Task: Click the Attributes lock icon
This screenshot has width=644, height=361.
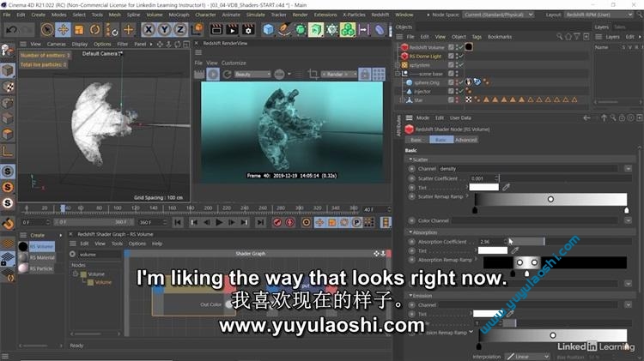Action: 622,118
